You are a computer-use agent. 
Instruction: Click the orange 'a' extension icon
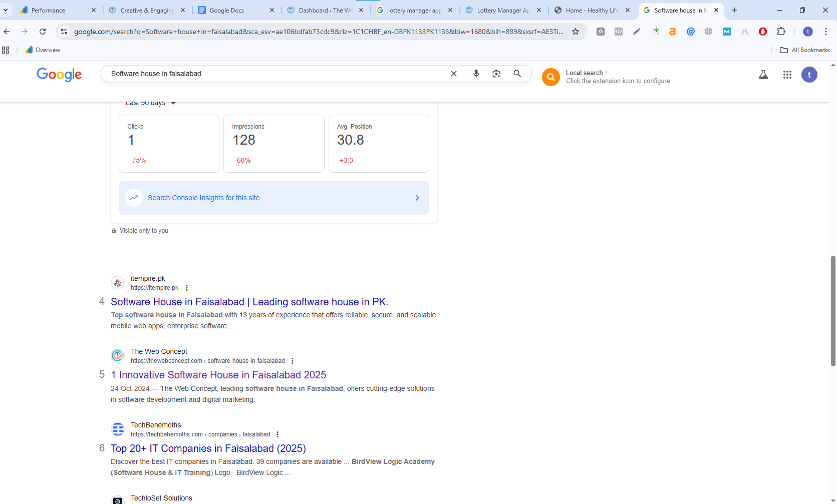point(673,32)
